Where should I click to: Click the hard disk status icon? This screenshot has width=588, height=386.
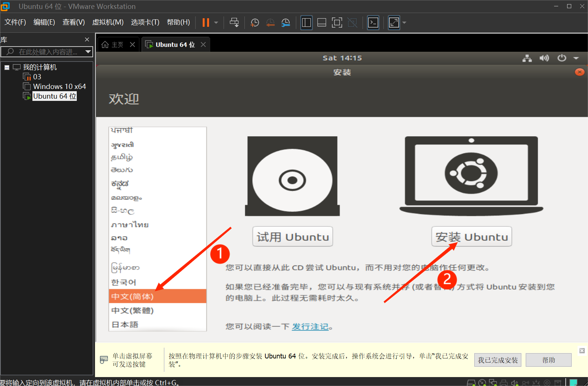pos(471,383)
